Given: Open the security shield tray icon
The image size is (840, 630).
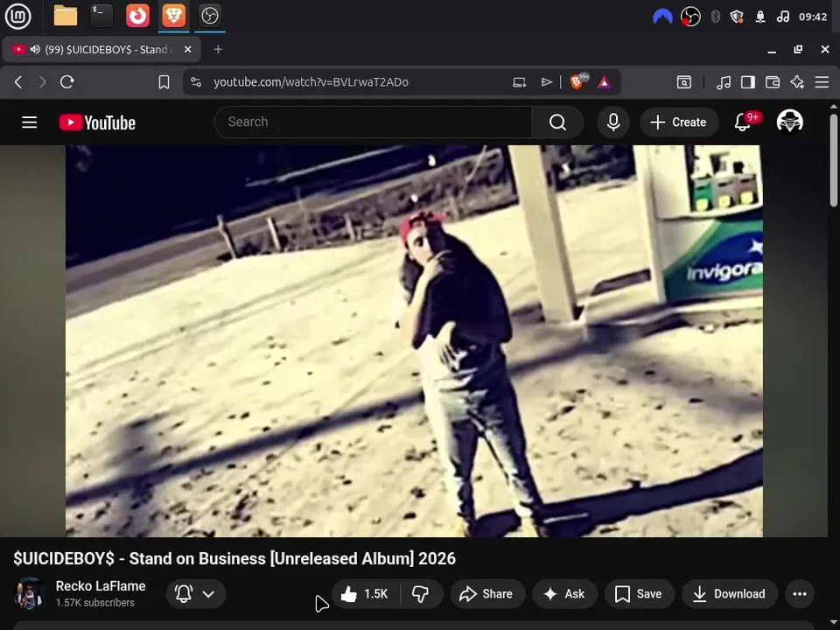Looking at the screenshot, I should click(x=737, y=17).
